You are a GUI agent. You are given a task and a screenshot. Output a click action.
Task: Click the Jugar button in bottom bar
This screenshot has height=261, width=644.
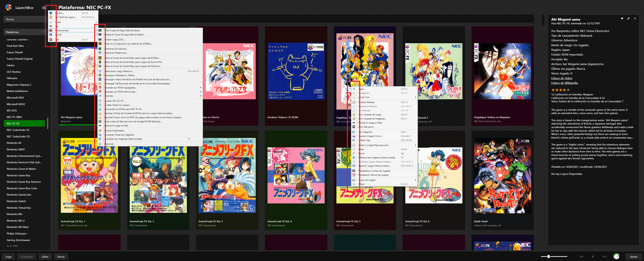tap(8, 257)
